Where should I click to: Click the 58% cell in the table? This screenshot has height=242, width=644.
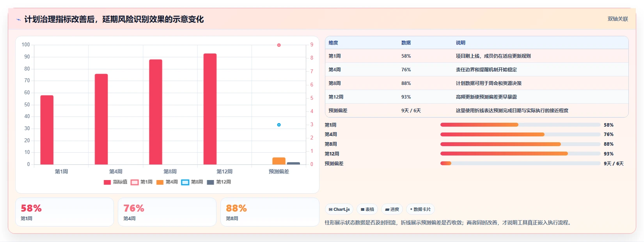(x=406, y=56)
